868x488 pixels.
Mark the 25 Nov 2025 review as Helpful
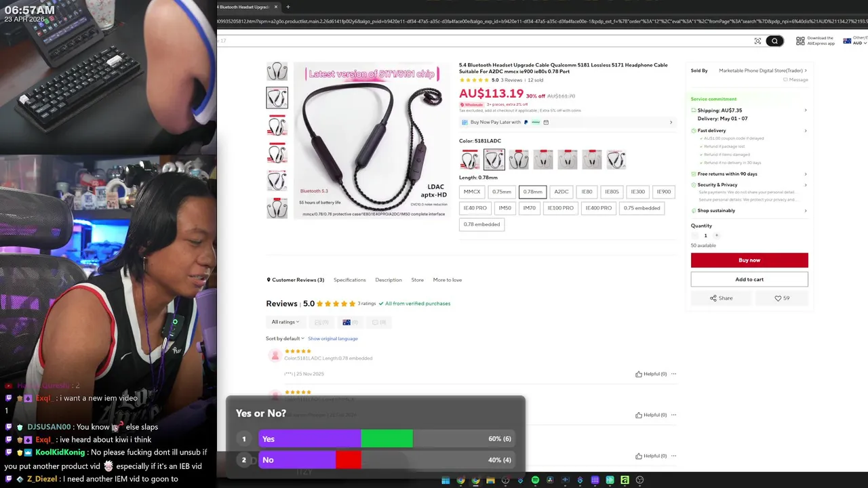tap(651, 374)
